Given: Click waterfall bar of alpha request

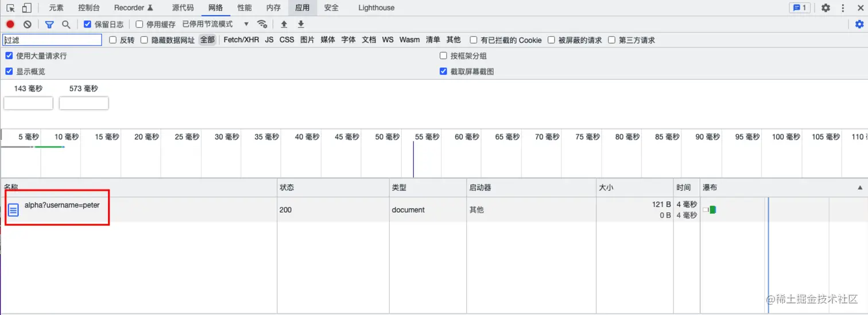Looking at the screenshot, I should click(710, 210).
